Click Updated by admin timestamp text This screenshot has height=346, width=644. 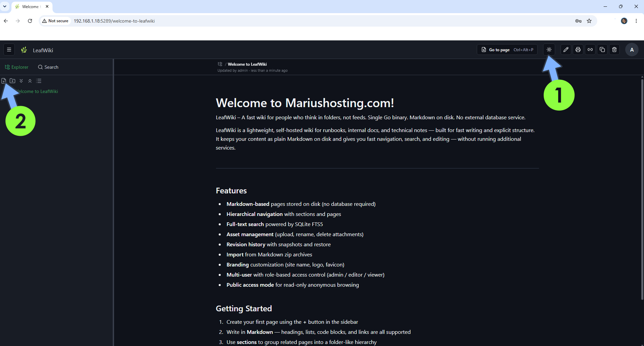252,71
